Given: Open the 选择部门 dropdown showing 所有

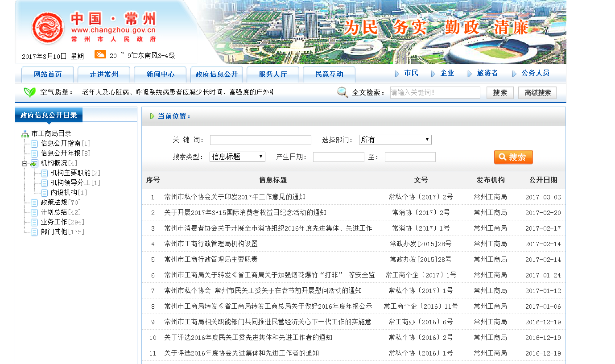Looking at the screenshot, I should click(395, 140).
